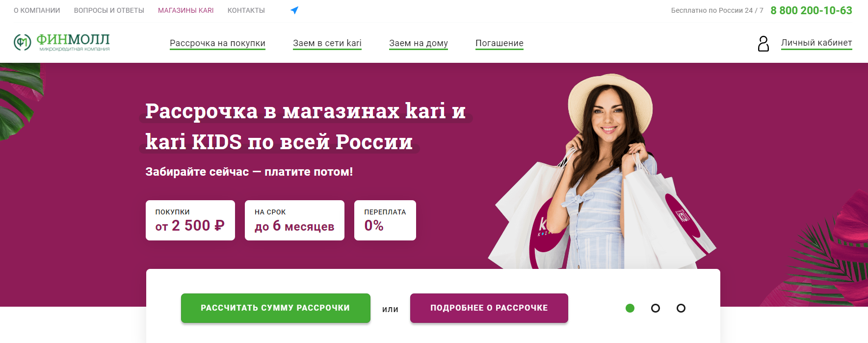Open Личный кабинет link

click(x=816, y=43)
